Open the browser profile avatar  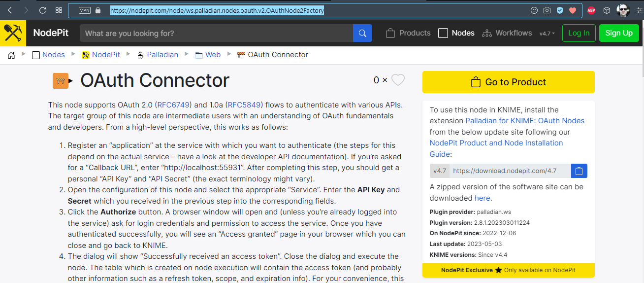[x=623, y=10]
